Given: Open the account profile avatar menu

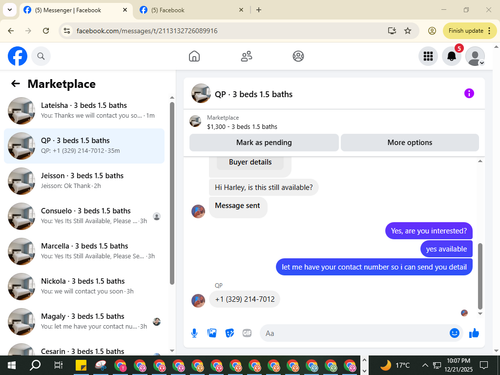Looking at the screenshot, I should tap(475, 56).
